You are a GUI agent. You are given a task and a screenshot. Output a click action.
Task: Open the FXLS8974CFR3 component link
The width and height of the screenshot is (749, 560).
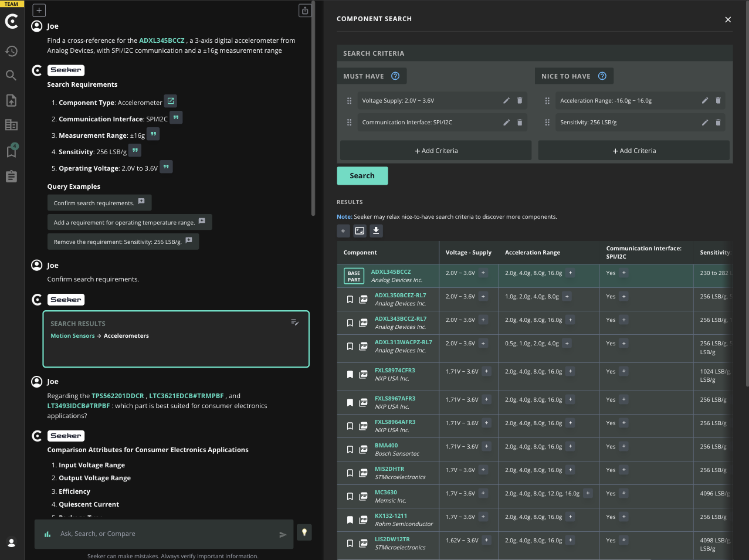[395, 371]
